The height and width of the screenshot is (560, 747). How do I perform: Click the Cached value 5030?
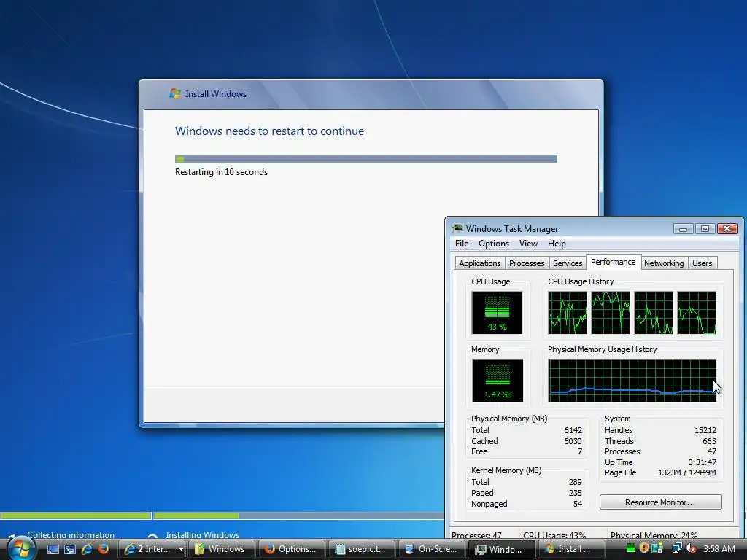[573, 441]
